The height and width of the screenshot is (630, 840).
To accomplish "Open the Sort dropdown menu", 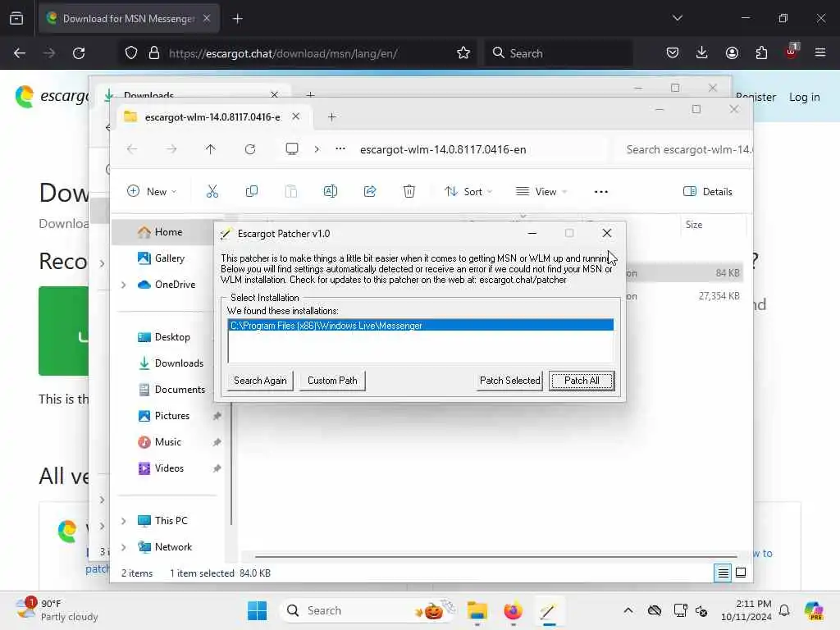I will pyautogui.click(x=468, y=191).
